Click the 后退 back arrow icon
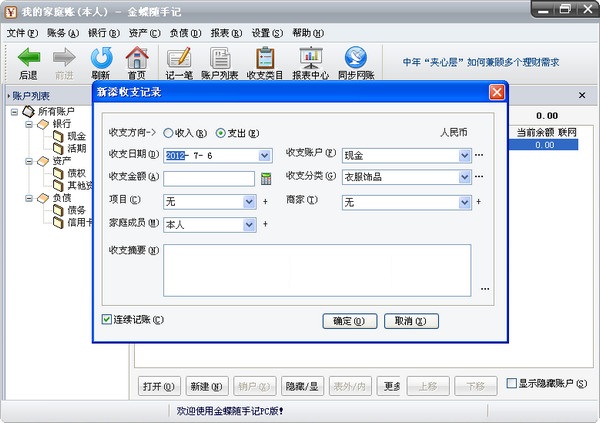 point(28,58)
